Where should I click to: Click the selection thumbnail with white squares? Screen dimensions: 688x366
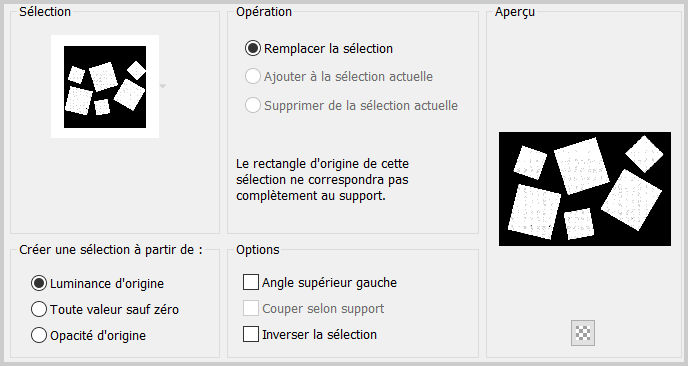point(105,86)
